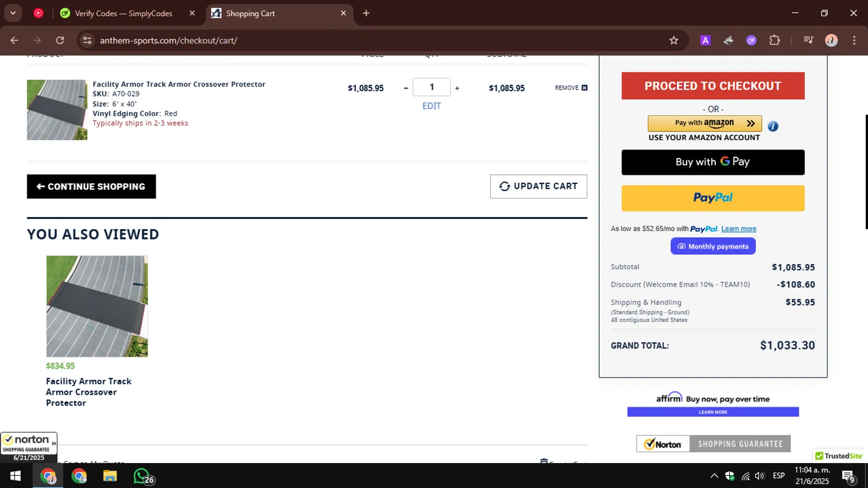View site information icon in address bar
The image size is (868, 488).
click(x=87, y=41)
